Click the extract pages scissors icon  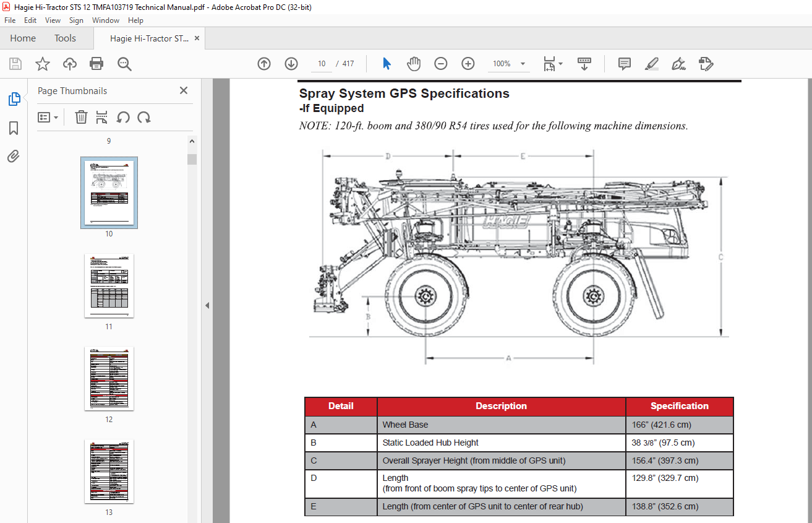(x=102, y=117)
